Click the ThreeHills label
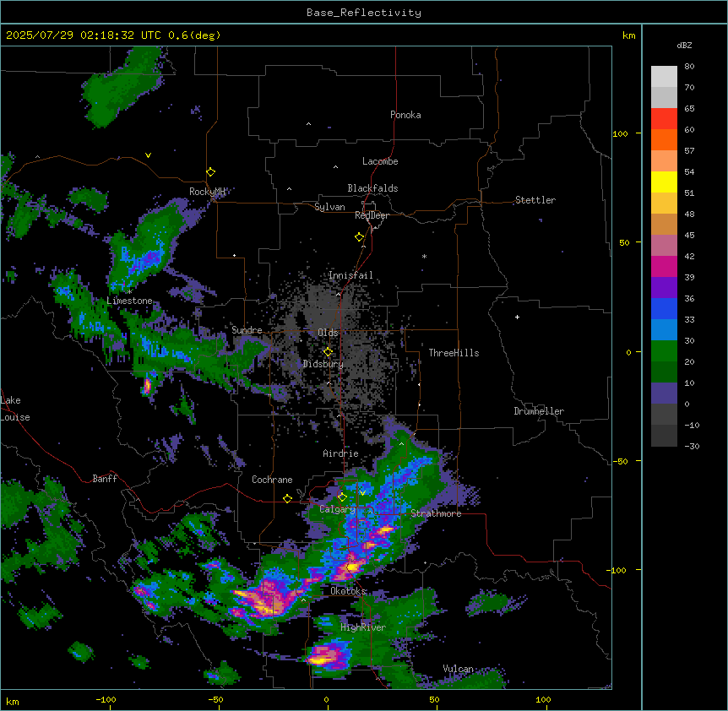The image size is (728, 711). [454, 353]
